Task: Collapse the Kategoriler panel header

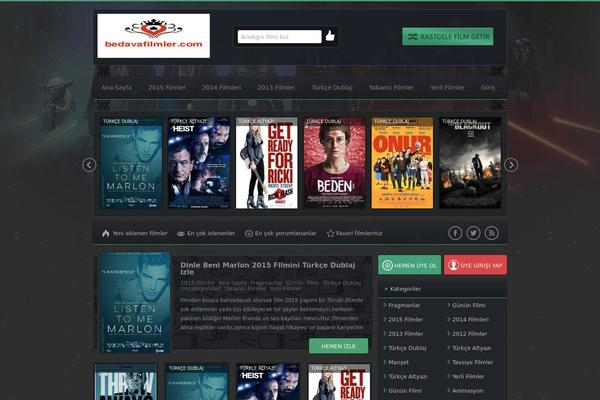Action: tap(442, 289)
